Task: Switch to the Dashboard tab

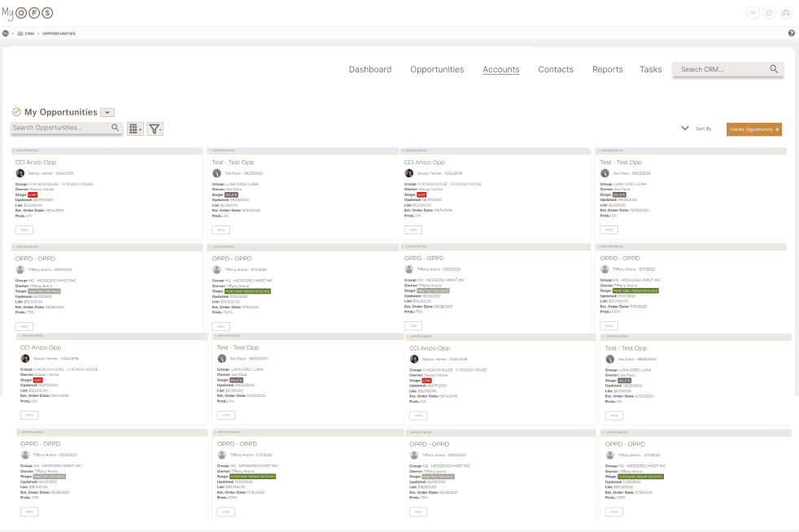Action: click(370, 69)
